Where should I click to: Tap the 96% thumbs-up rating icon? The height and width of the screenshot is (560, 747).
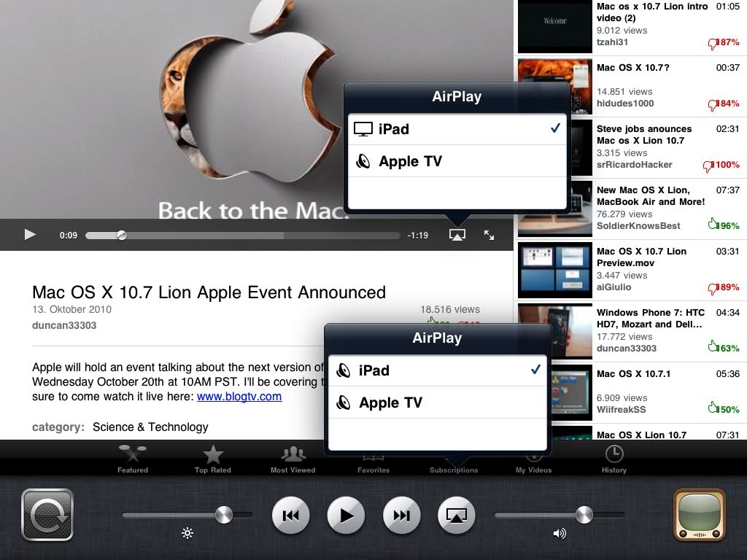(713, 224)
